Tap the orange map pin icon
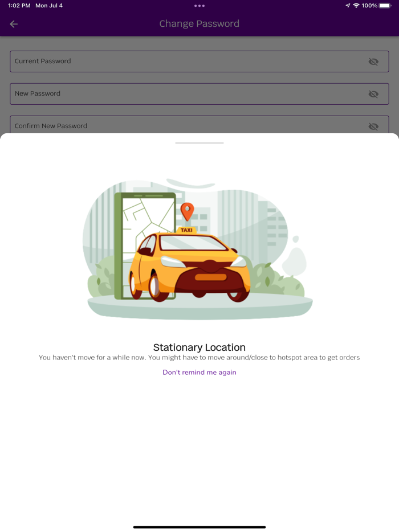 pyautogui.click(x=187, y=212)
